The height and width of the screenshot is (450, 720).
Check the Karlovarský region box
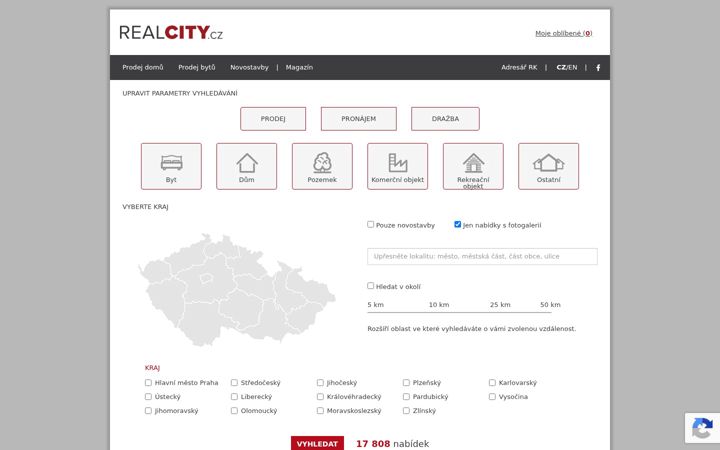(492, 382)
